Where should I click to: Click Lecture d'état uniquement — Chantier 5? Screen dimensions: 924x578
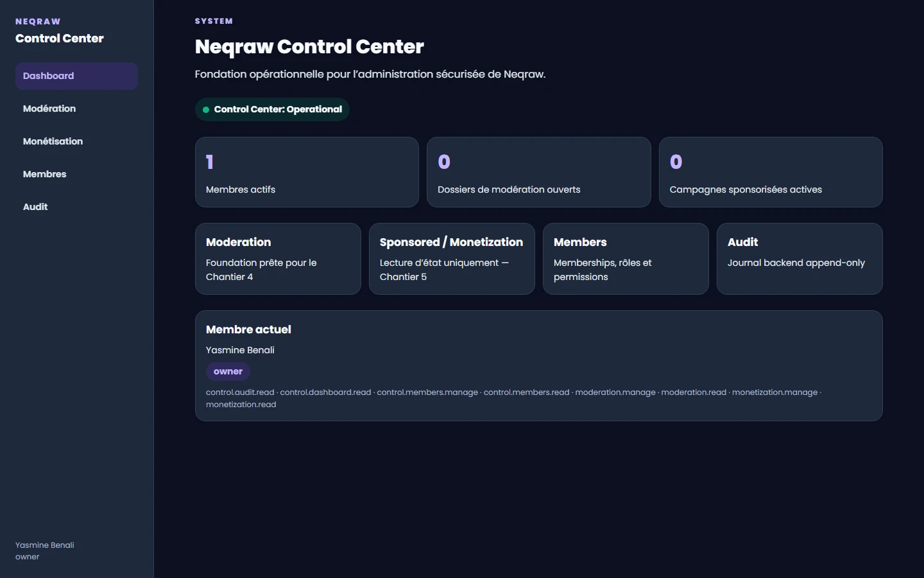point(444,270)
